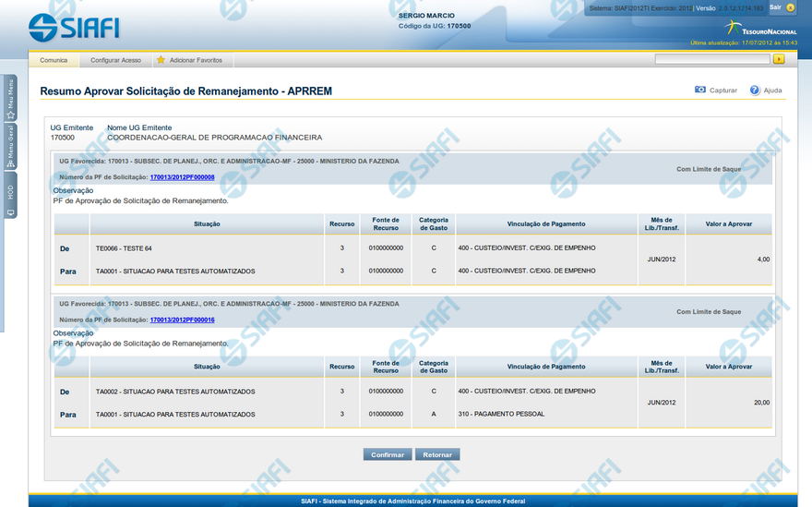This screenshot has width=812, height=507.
Task: Focus the top search input field
Action: click(x=711, y=59)
